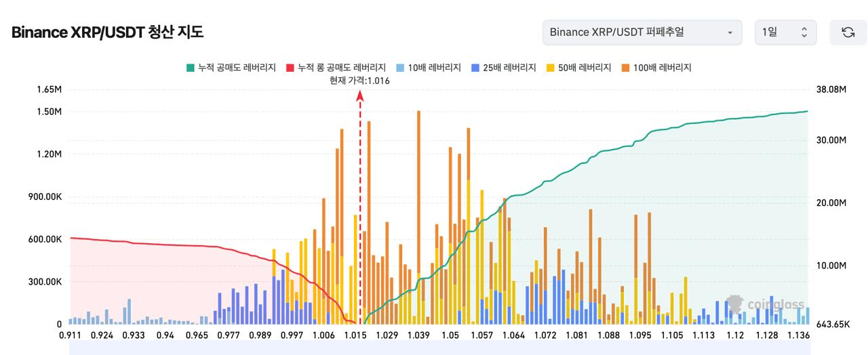Viewport: 868px width, 355px height.
Task: Click the 0.989 price axis label
Action: coord(260,335)
